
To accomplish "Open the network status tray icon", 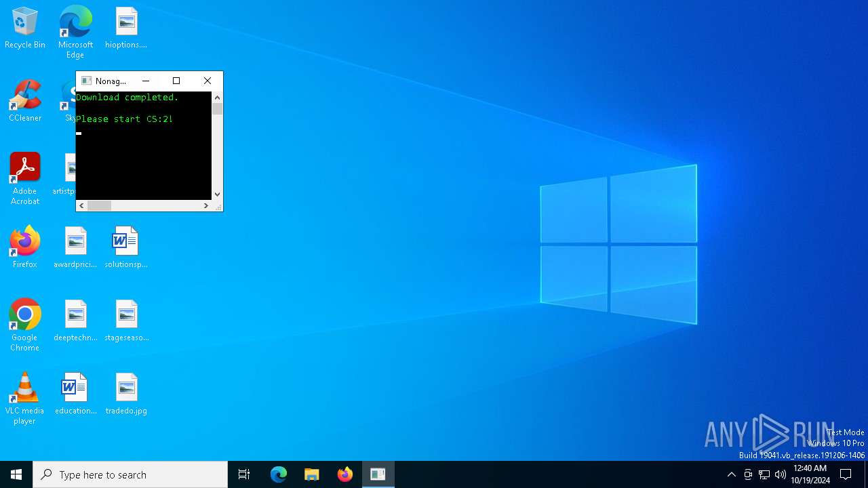I will click(x=764, y=474).
